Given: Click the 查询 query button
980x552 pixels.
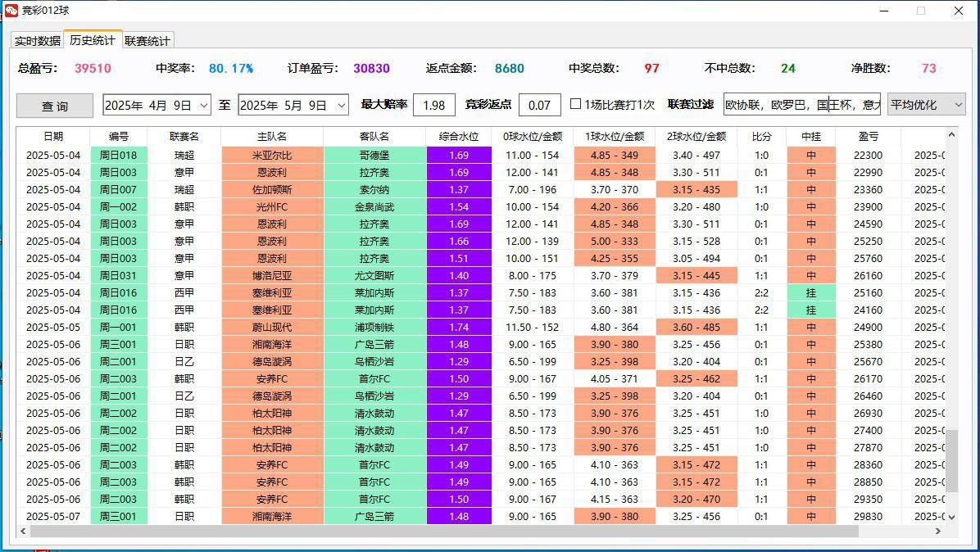Looking at the screenshot, I should pos(54,105).
